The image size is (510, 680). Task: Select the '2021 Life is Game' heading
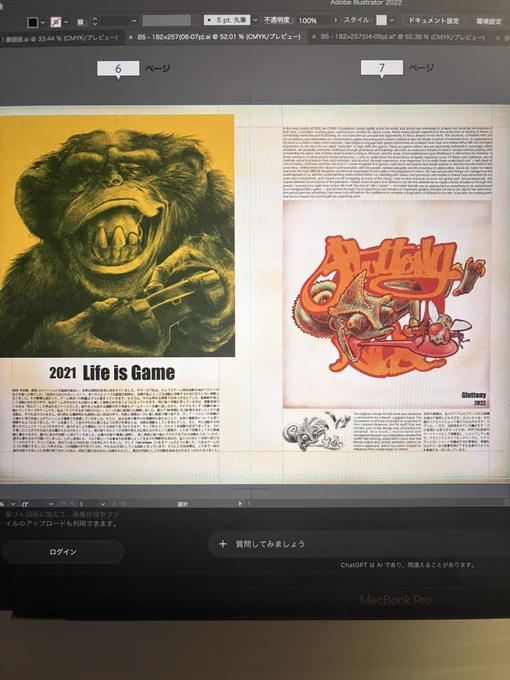click(x=112, y=373)
